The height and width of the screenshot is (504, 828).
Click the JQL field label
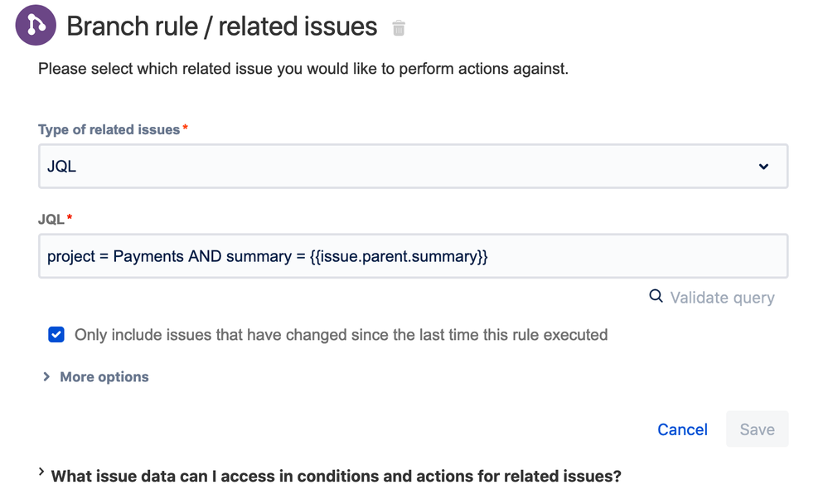(x=51, y=220)
